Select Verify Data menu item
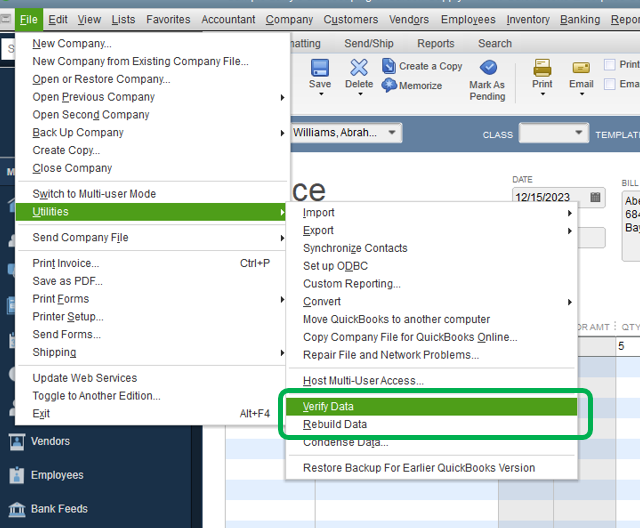 (x=431, y=406)
